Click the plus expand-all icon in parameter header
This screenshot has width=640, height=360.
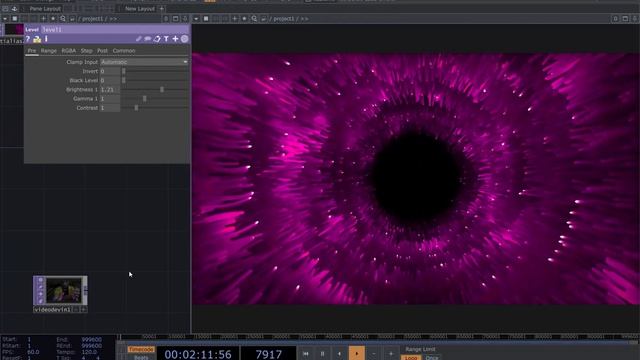176,39
